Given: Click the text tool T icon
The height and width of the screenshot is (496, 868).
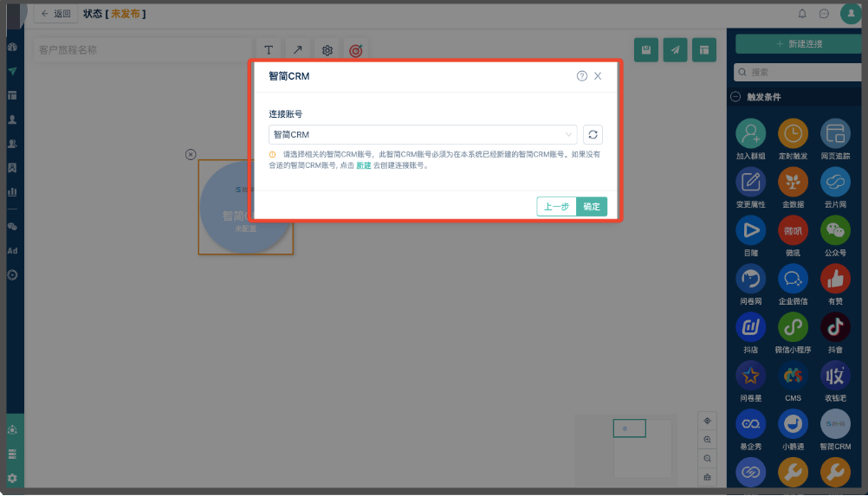Looking at the screenshot, I should 269,49.
